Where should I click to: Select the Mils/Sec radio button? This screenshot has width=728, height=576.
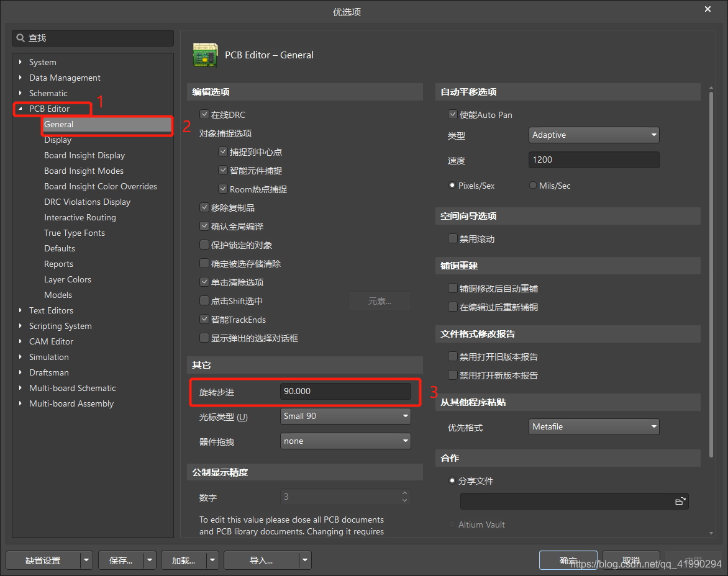tap(533, 186)
